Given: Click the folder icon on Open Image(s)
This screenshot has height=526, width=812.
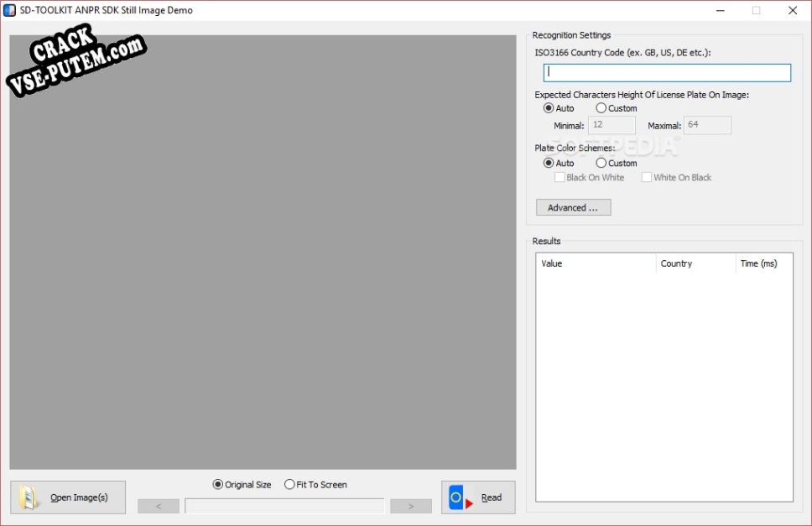Looking at the screenshot, I should click(x=29, y=497).
